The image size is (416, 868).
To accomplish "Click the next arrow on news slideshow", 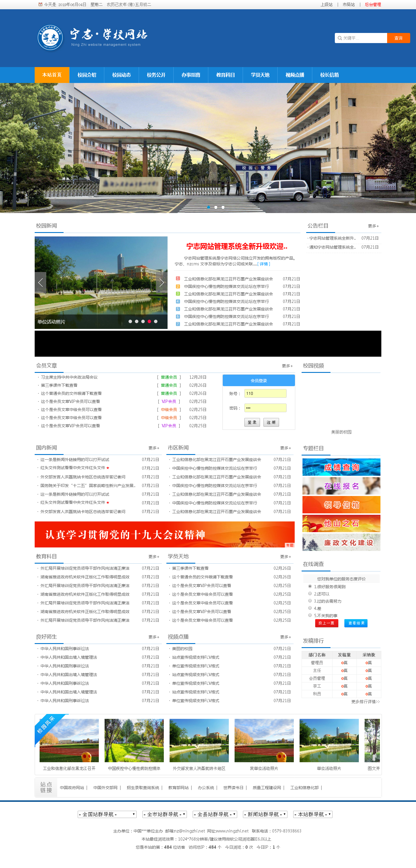I will 162,282.
